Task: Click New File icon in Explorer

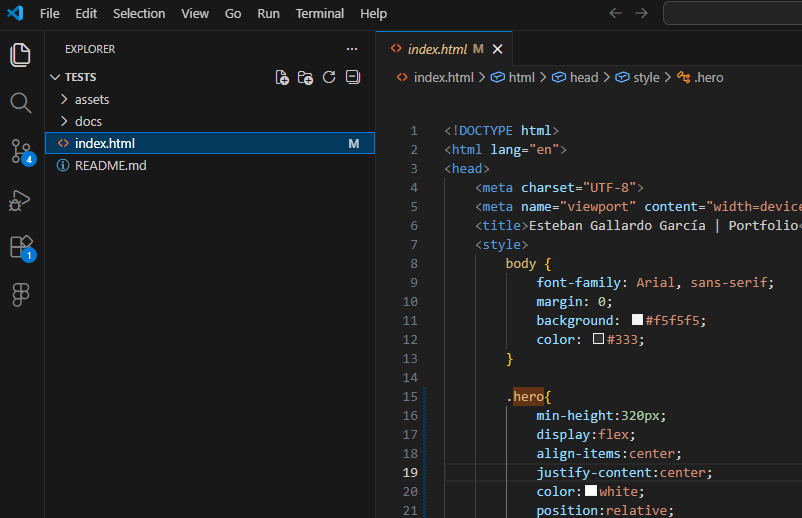Action: pyautogui.click(x=282, y=77)
